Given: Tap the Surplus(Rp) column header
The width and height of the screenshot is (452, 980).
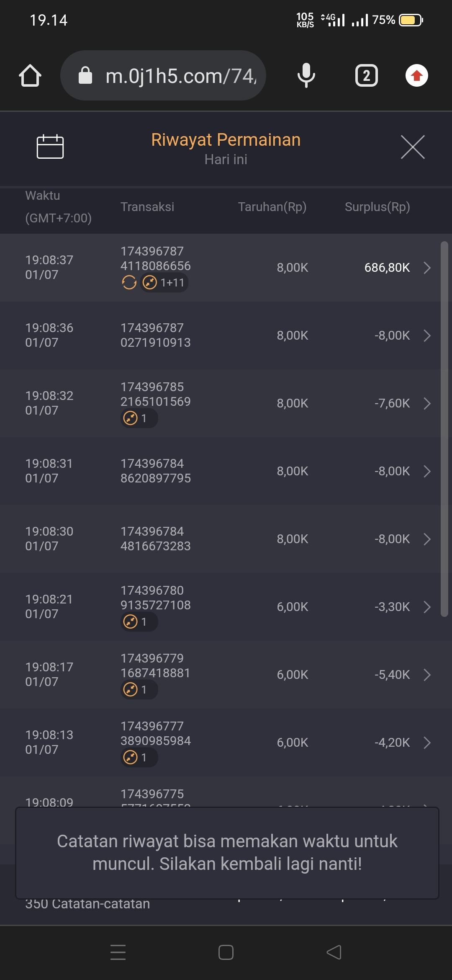Looking at the screenshot, I should pos(377,207).
